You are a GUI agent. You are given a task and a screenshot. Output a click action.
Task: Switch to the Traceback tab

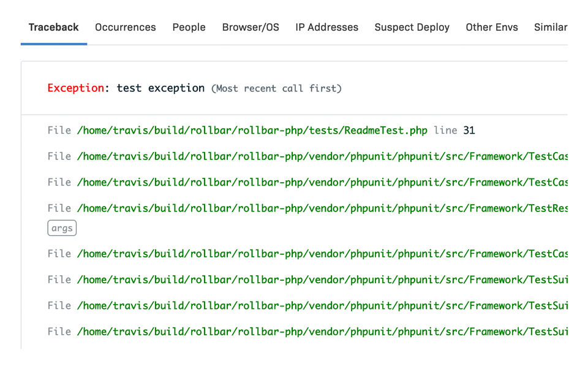54,28
